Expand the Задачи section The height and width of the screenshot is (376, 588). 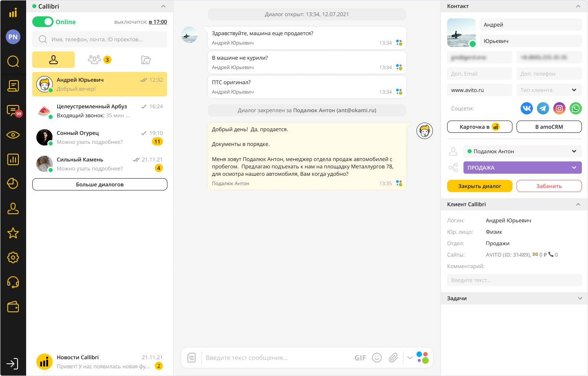[x=580, y=298]
